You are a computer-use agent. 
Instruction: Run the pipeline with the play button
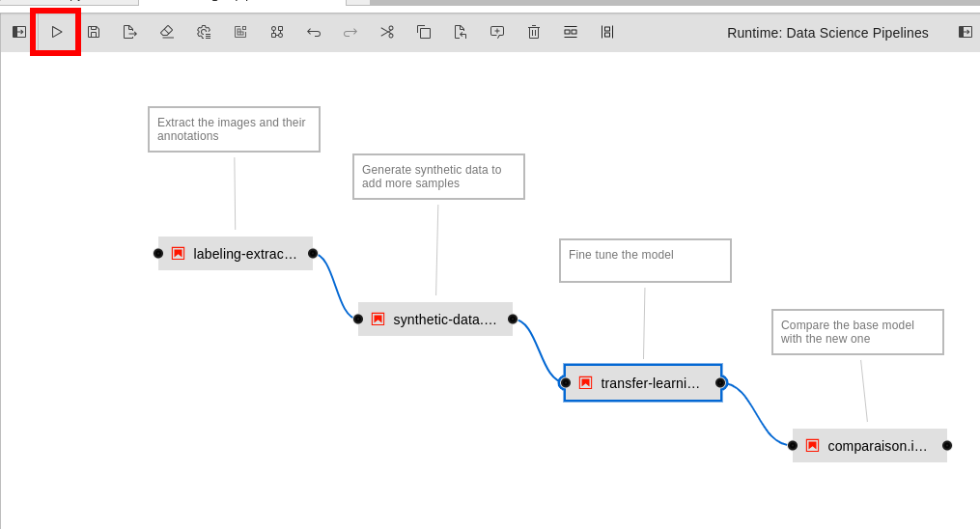tap(56, 32)
